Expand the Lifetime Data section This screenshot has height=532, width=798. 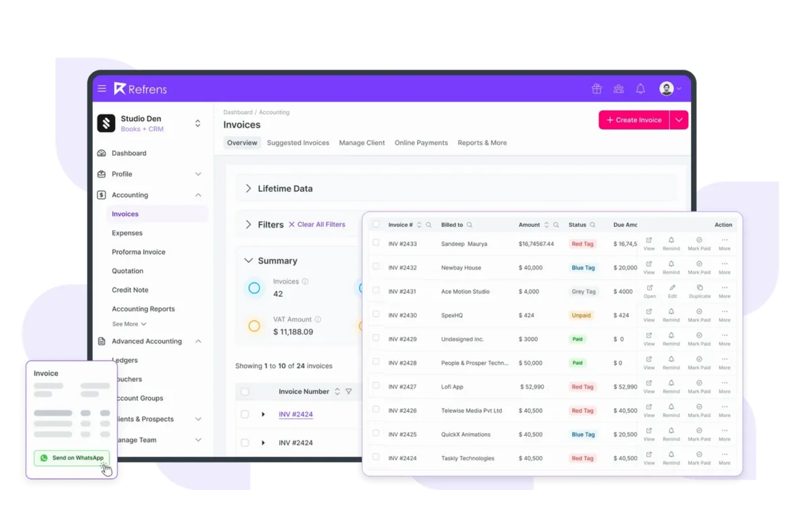click(249, 188)
